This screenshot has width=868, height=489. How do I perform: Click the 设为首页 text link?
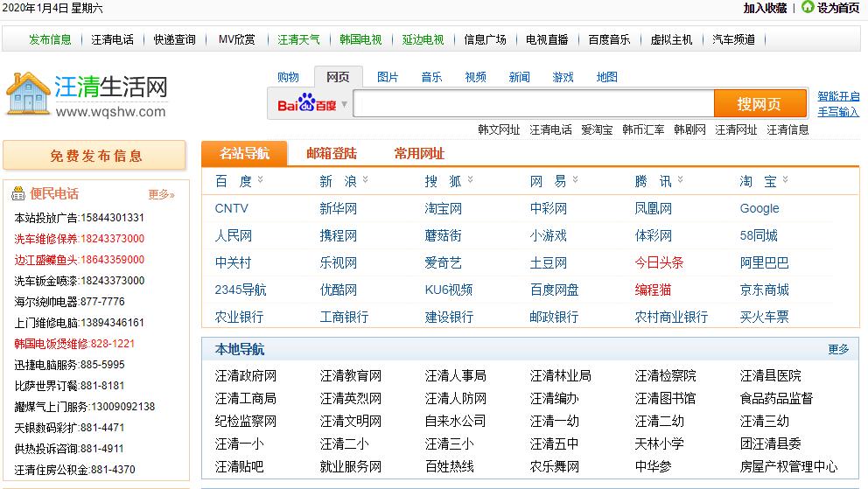pyautogui.click(x=838, y=8)
